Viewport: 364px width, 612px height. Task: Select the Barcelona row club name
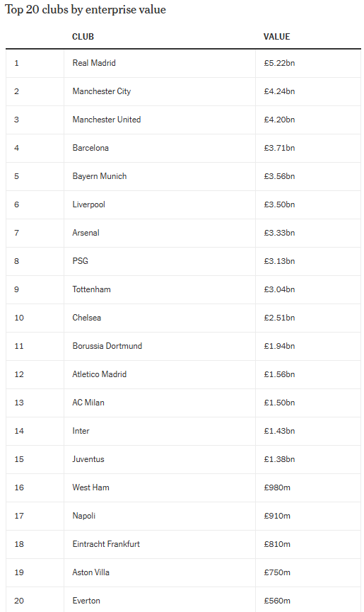(x=90, y=148)
